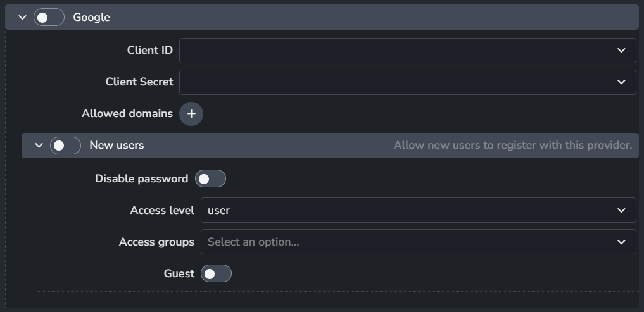This screenshot has height=312, width=644.
Task: Enable the Guest switch
Action: (x=216, y=274)
